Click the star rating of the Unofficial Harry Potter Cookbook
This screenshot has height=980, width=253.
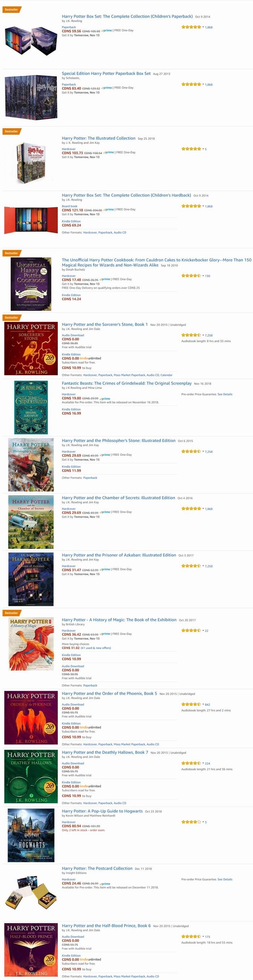coord(191,275)
